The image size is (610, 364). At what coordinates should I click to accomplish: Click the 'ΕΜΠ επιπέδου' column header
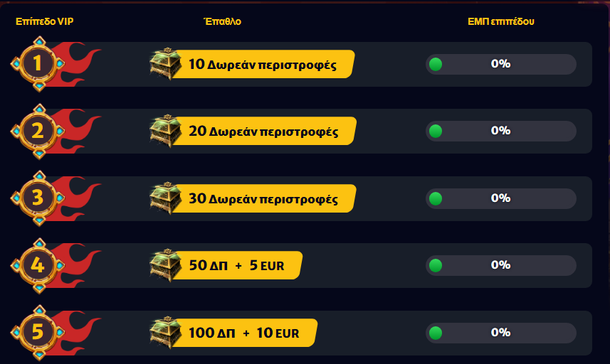coord(500,21)
